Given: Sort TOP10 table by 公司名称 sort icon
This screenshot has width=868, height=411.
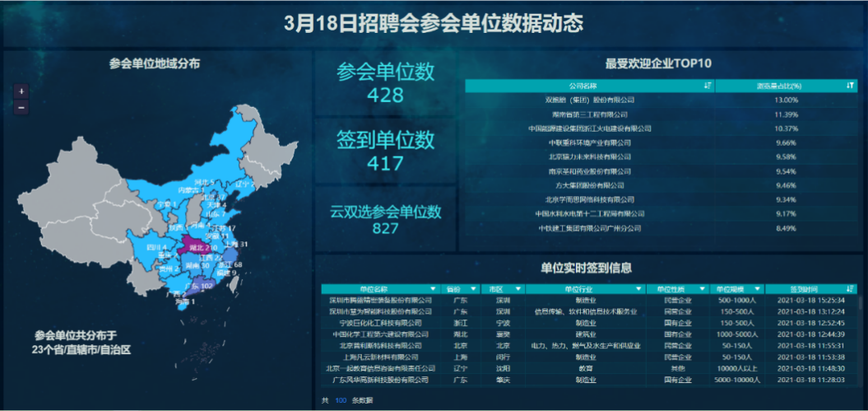Looking at the screenshot, I should pyautogui.click(x=708, y=86).
